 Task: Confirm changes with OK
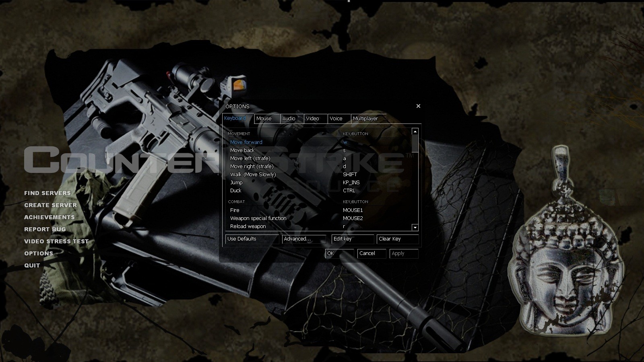click(339, 253)
